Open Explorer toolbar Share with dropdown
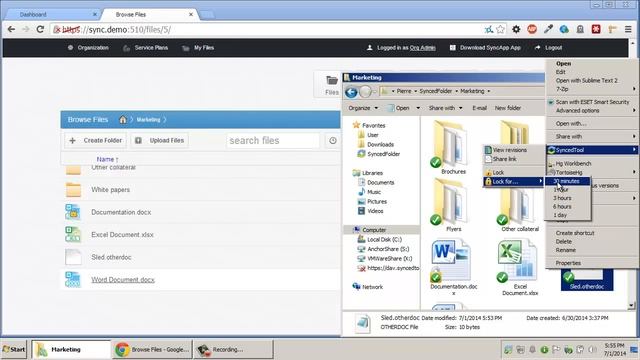The image size is (640, 360). 445,108
